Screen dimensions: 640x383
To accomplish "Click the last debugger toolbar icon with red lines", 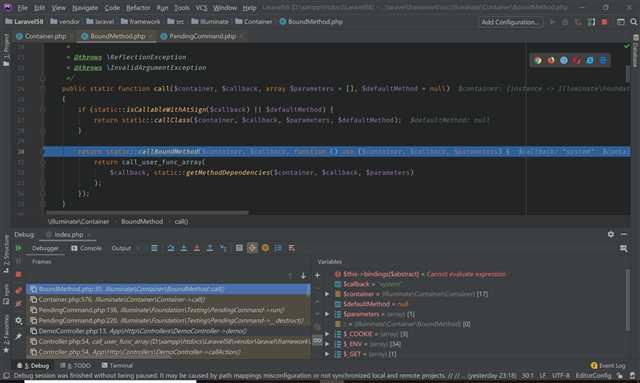I will click(x=291, y=248).
